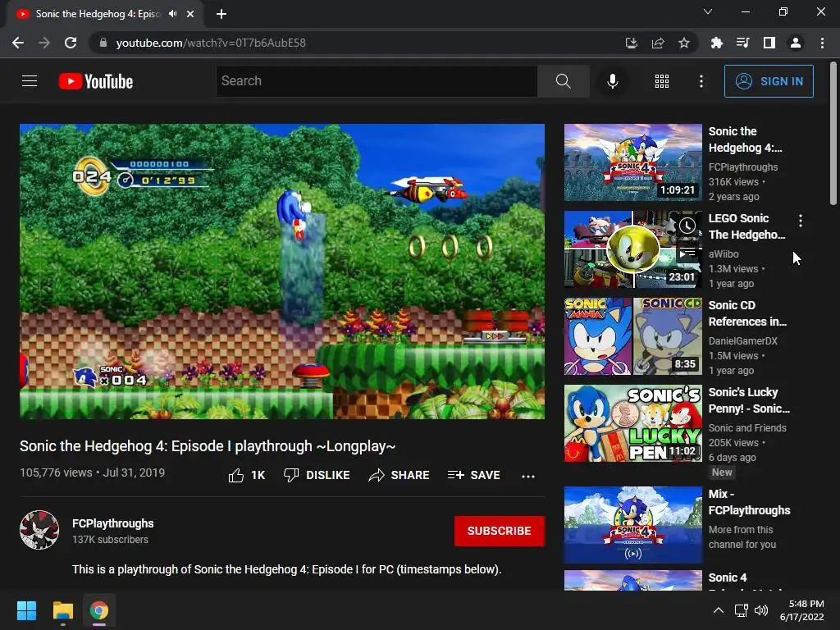Mute the tab via speaker icon
840x630 pixels.
172,14
